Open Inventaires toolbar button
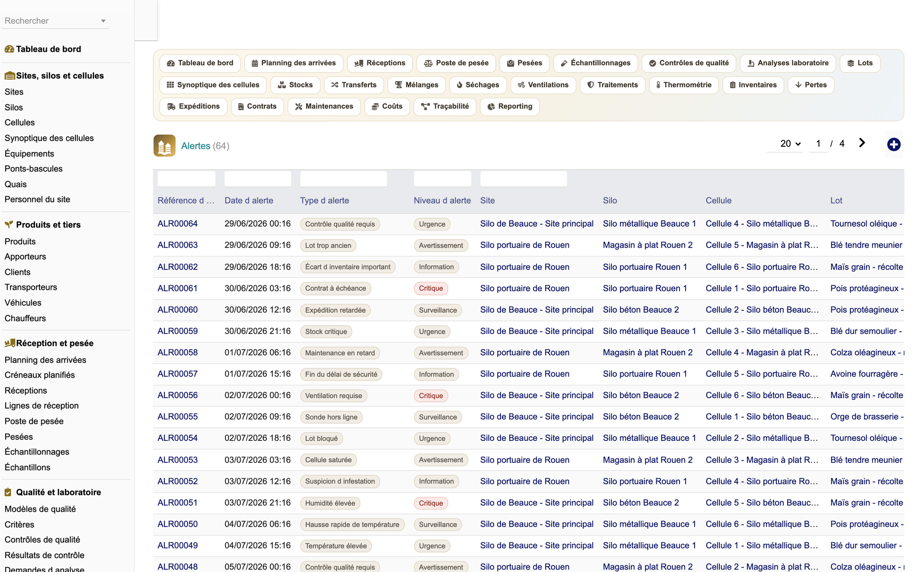924x572 pixels. 753,85
